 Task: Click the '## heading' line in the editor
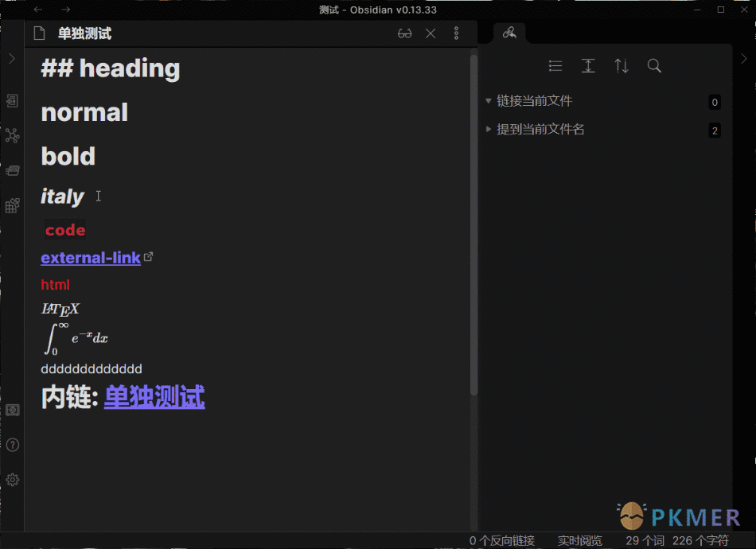pyautogui.click(x=111, y=68)
